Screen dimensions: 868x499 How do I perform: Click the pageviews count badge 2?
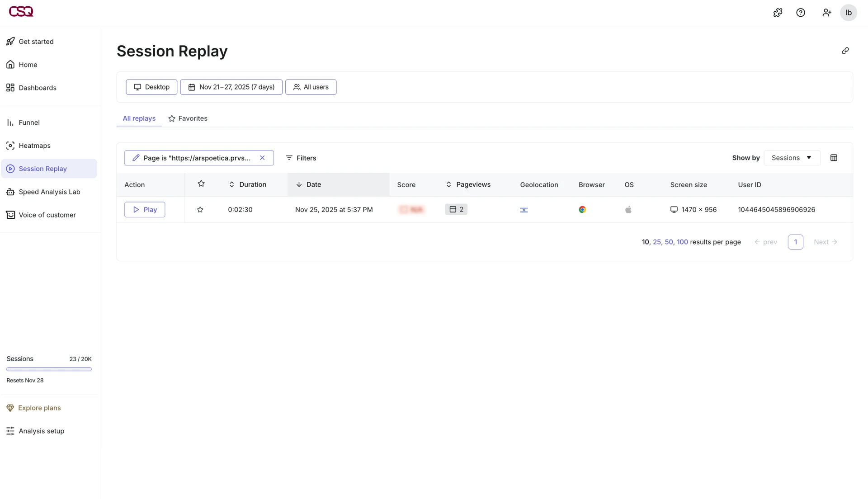[456, 209]
